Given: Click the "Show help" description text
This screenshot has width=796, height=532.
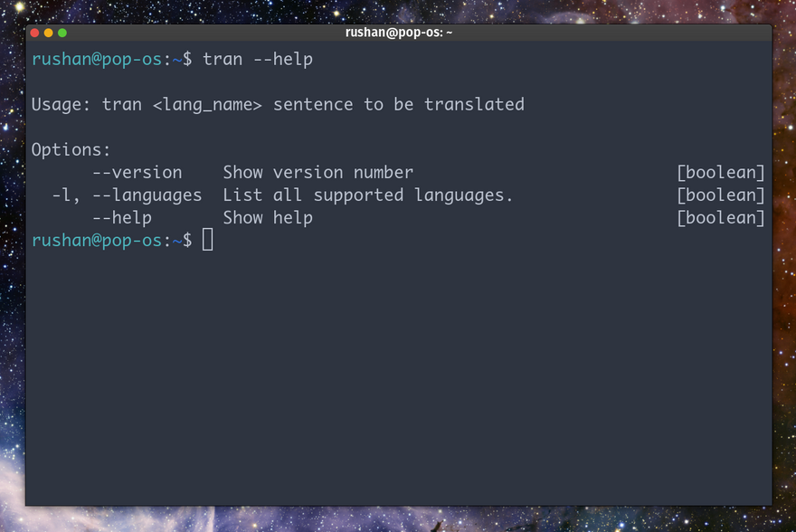Looking at the screenshot, I should (268, 218).
